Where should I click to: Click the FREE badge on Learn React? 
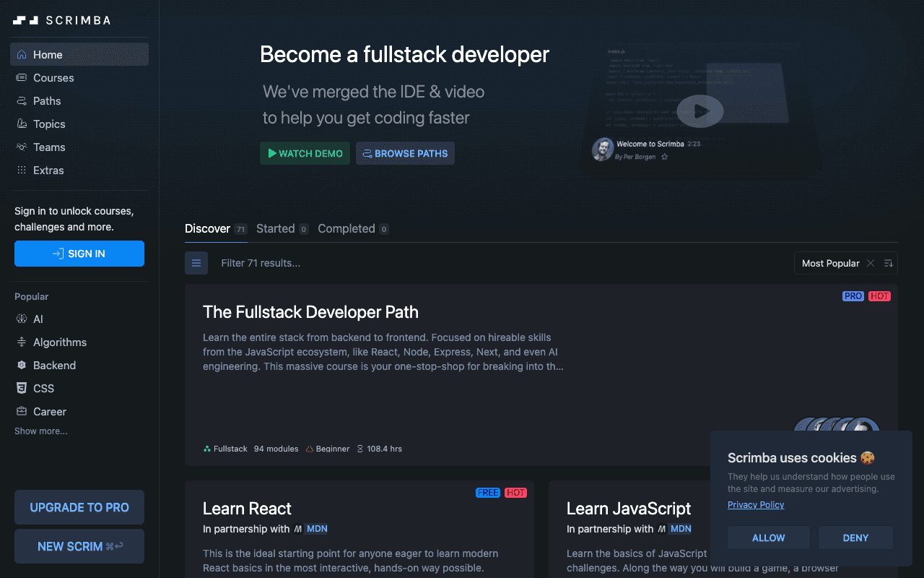pos(488,493)
